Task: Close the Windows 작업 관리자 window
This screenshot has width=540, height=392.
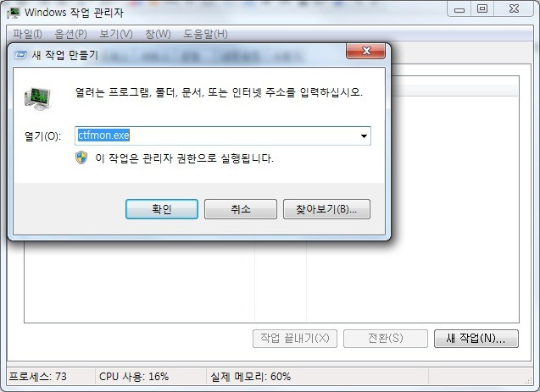Action: pos(514,9)
